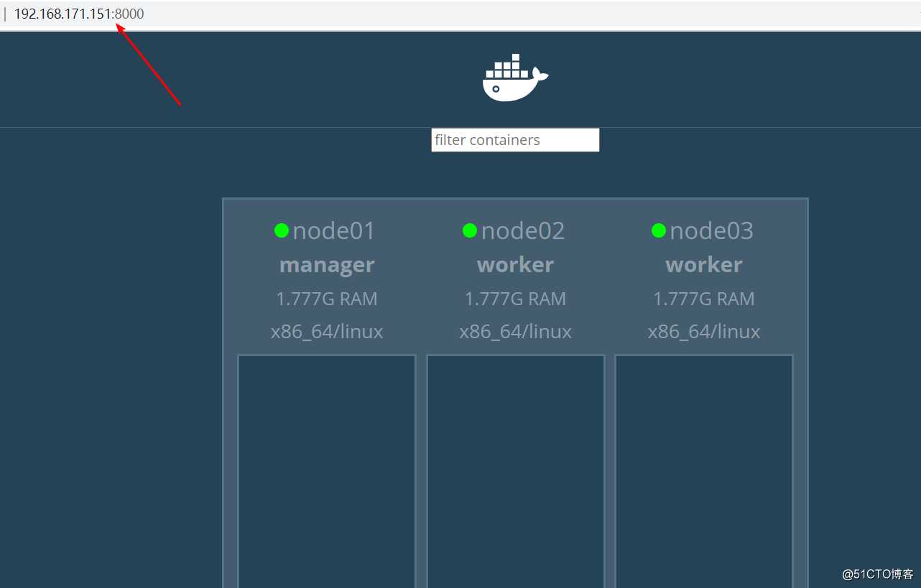Click node02 green status indicator
Image resolution: width=921 pixels, height=588 pixels.
[x=470, y=230]
